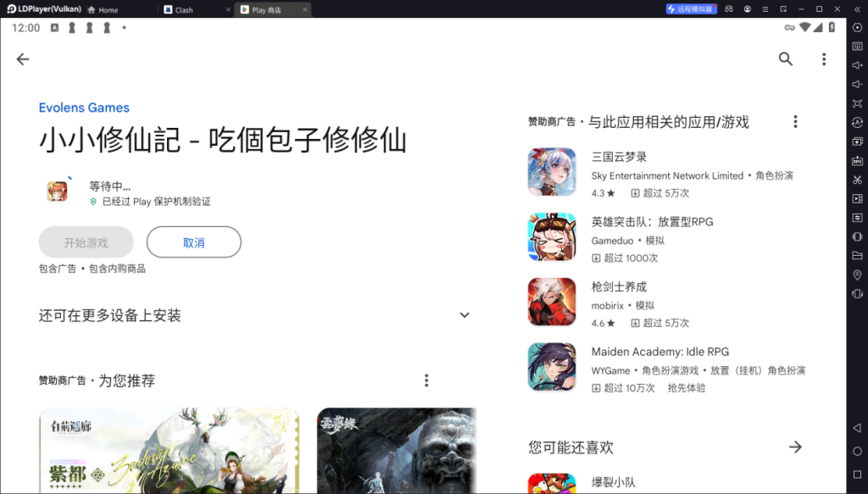This screenshot has height=494, width=868.
Task: Open 您可能还喜欢 arrow
Action: (x=795, y=447)
